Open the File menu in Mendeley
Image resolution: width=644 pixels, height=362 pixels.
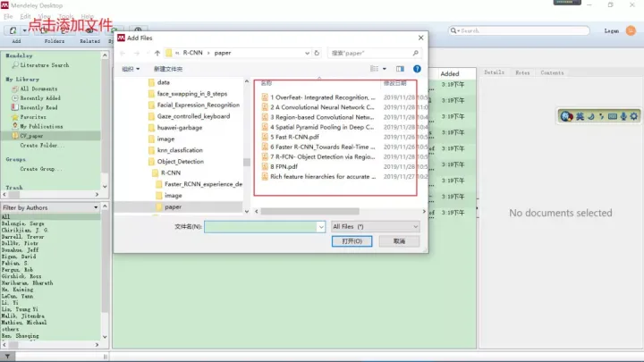click(x=8, y=16)
